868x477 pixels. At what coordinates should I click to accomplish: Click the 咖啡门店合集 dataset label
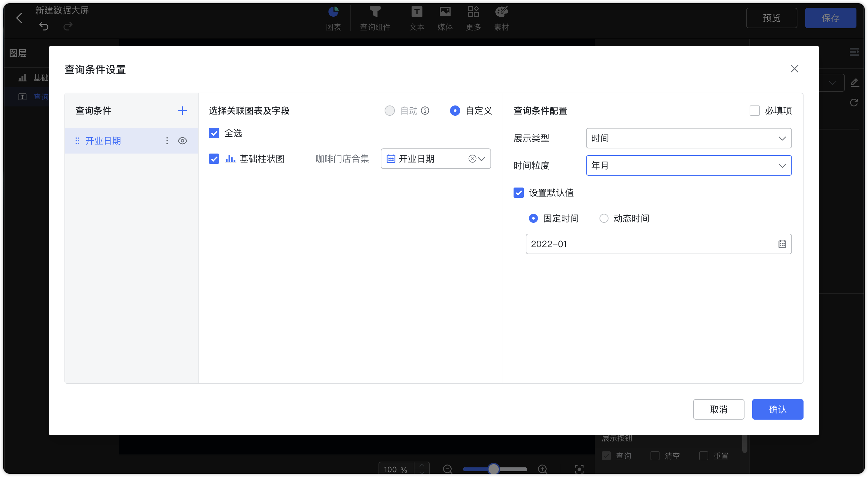coord(342,159)
